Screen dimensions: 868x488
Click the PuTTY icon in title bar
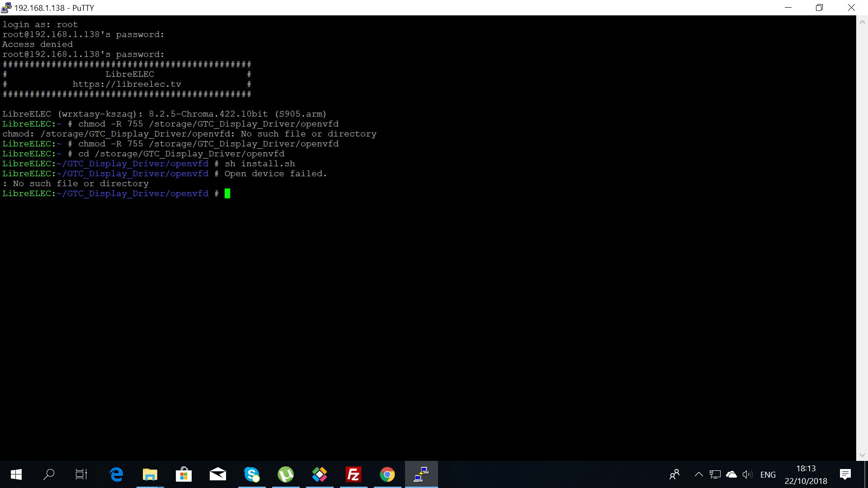pos(6,8)
